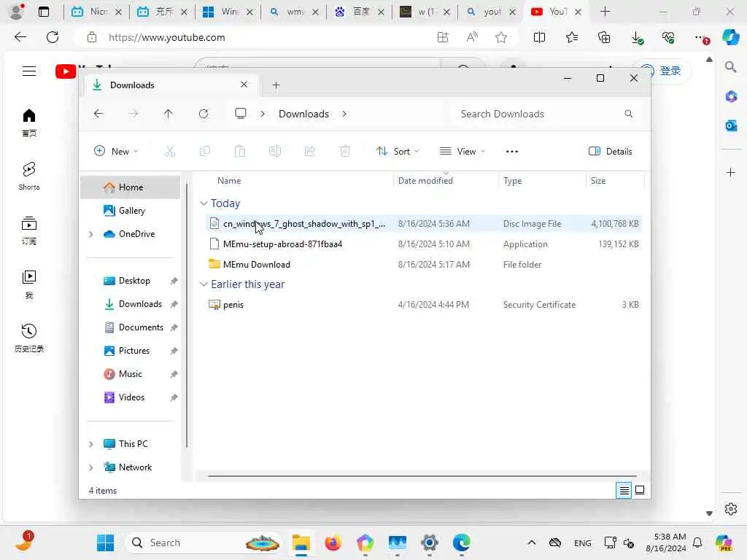The height and width of the screenshot is (560, 747).
Task: Refresh the YouTube page in Edge
Action: click(53, 37)
